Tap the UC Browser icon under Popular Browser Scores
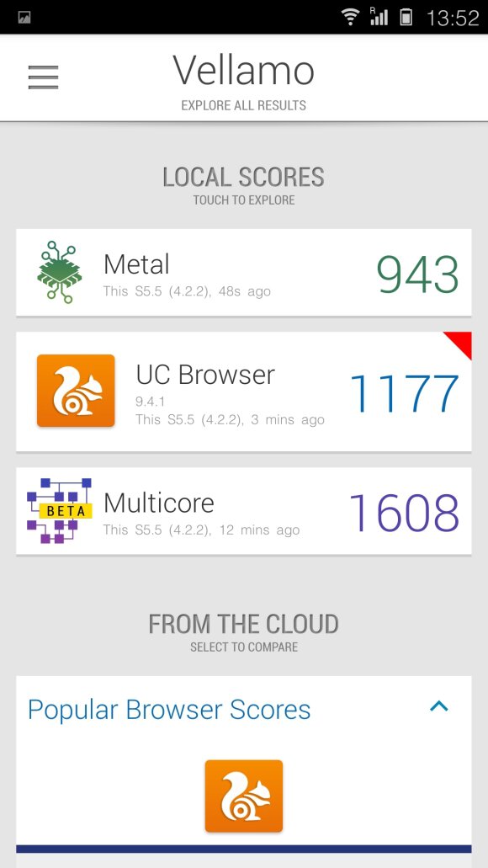Viewport: 488px width, 868px height. 244,796
